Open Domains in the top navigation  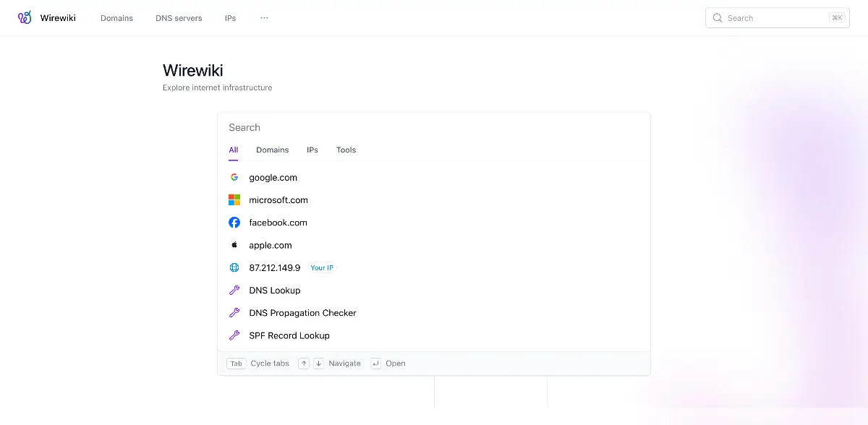pyautogui.click(x=116, y=18)
